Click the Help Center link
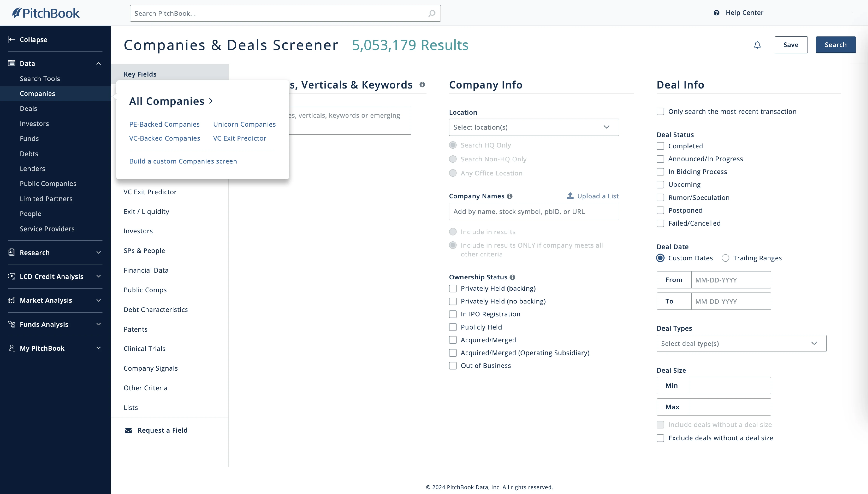Viewport: 868px width, 494px height. coord(744,13)
